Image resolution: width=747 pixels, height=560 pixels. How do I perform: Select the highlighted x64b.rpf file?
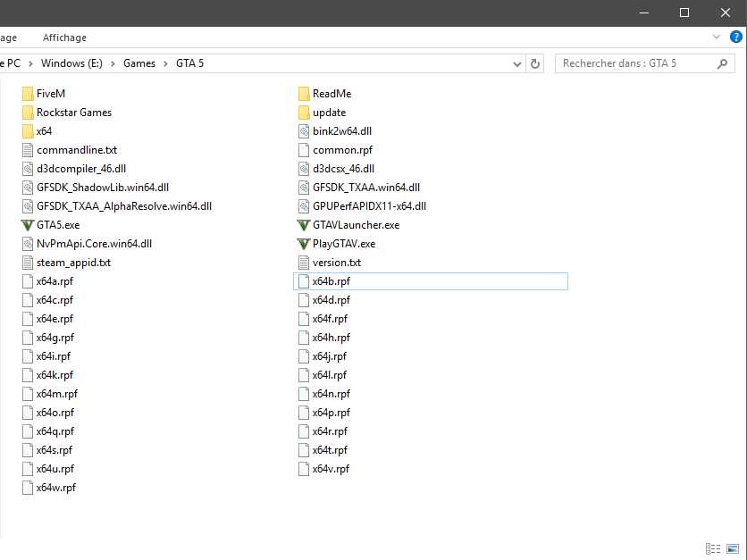click(x=431, y=281)
